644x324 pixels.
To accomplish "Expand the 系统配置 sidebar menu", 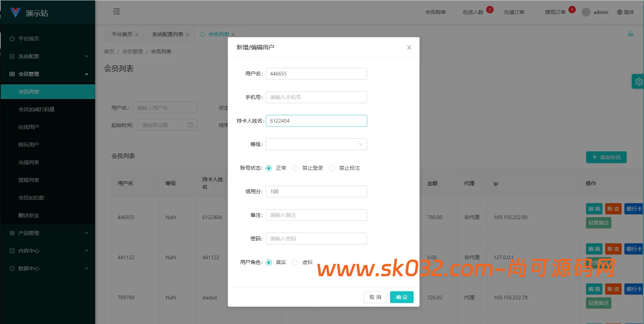I will point(48,56).
